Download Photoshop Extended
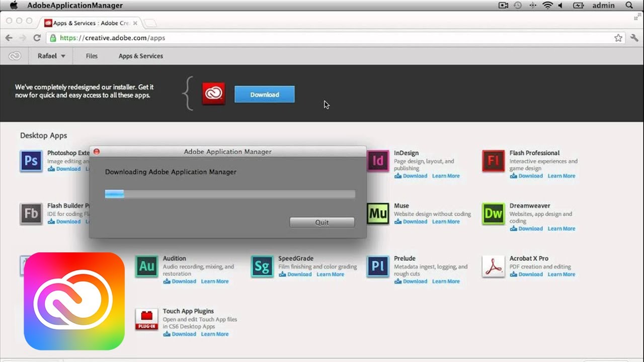Image resolution: width=644 pixels, height=362 pixels. 64,169
